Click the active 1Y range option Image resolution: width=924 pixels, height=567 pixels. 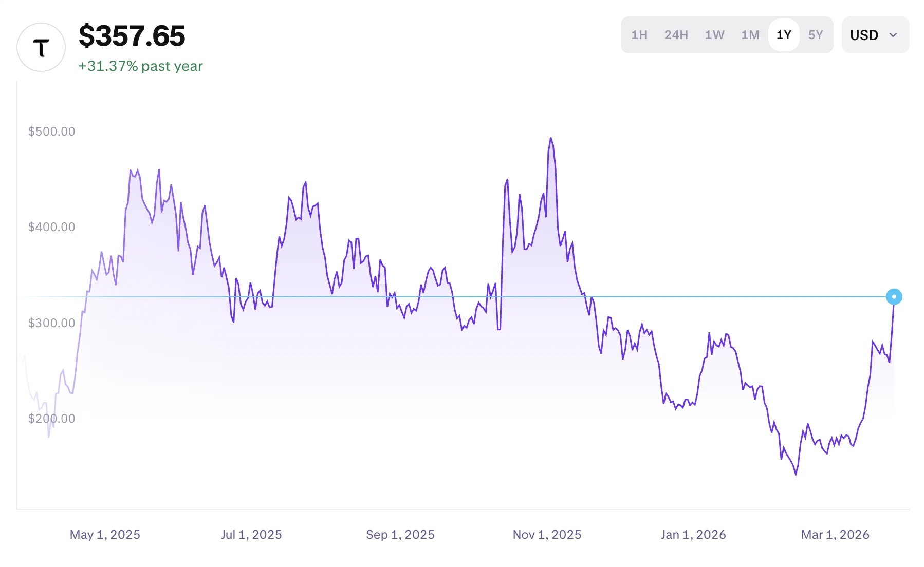coord(784,35)
